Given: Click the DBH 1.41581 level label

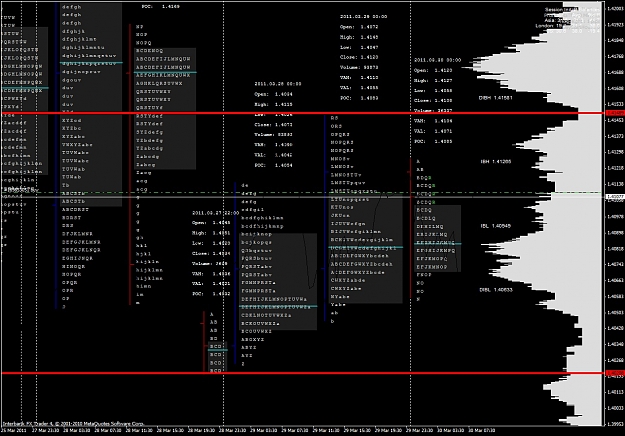Looking at the screenshot, I should [x=495, y=98].
